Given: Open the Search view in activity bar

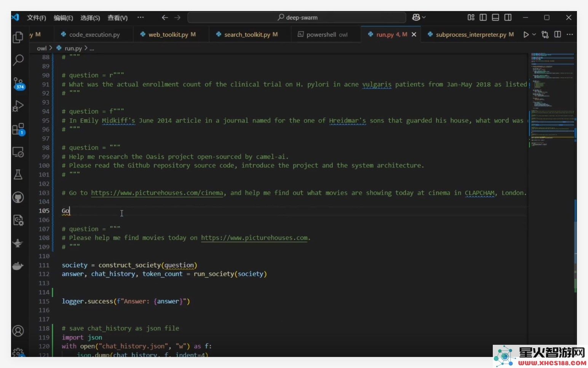Looking at the screenshot, I should (18, 60).
